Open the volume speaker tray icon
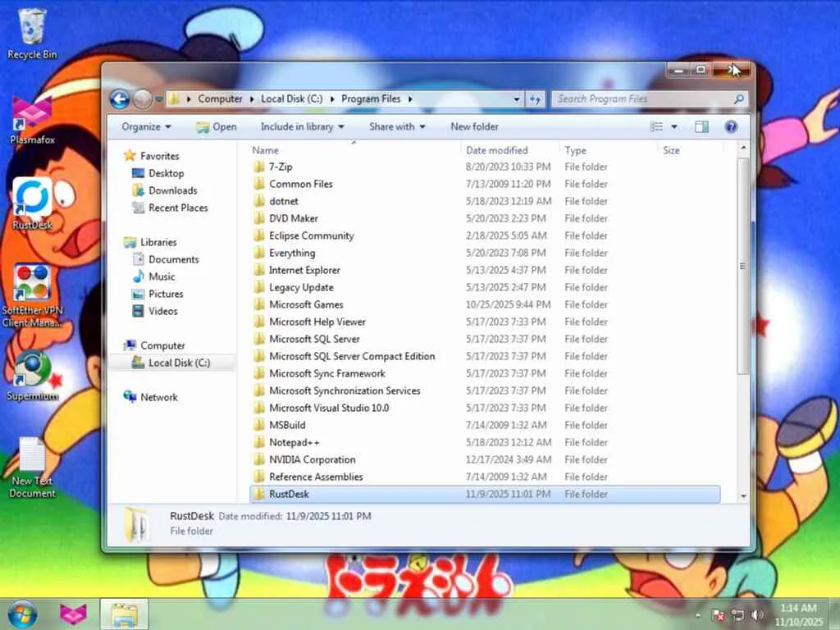Image resolution: width=840 pixels, height=630 pixels. tap(757, 614)
